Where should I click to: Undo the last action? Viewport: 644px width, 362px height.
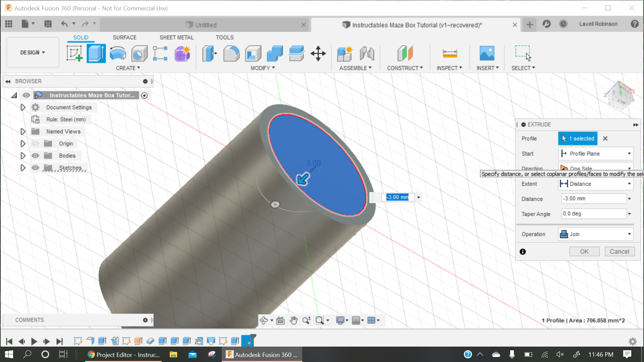(x=64, y=24)
